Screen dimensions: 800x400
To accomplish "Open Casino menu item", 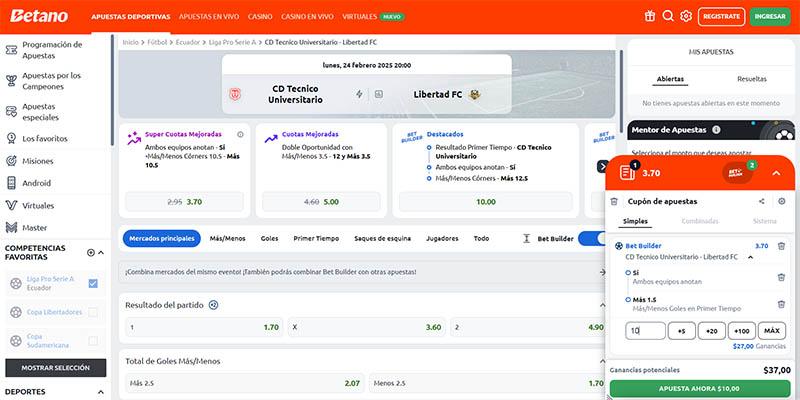I will pyautogui.click(x=260, y=16).
